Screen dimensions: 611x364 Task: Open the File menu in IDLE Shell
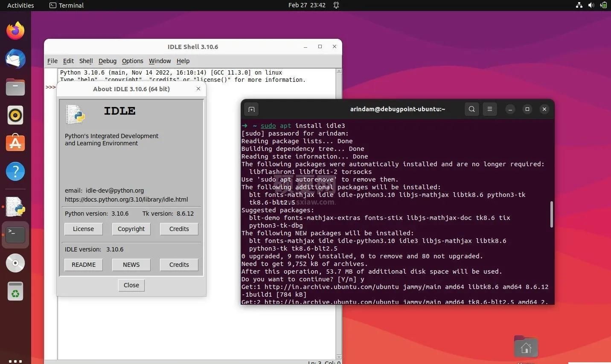[x=52, y=61]
